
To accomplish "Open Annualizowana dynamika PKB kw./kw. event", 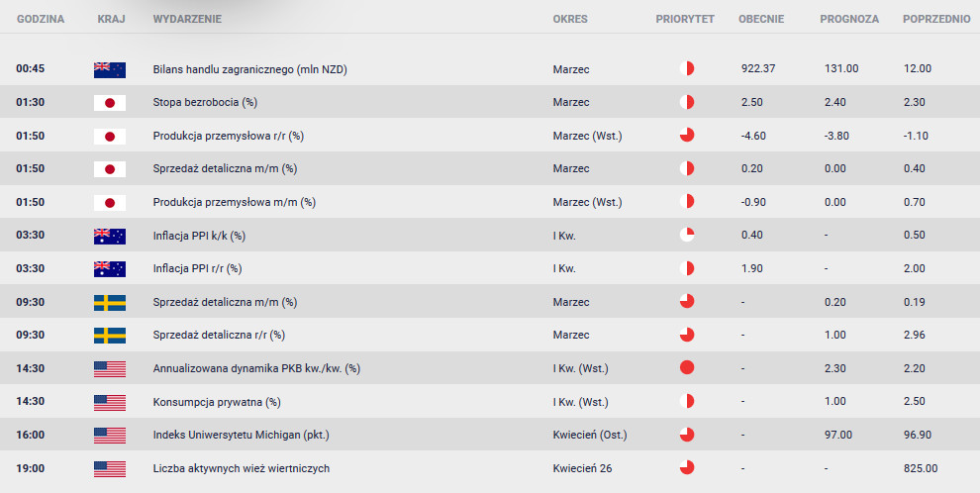I will click(256, 368).
